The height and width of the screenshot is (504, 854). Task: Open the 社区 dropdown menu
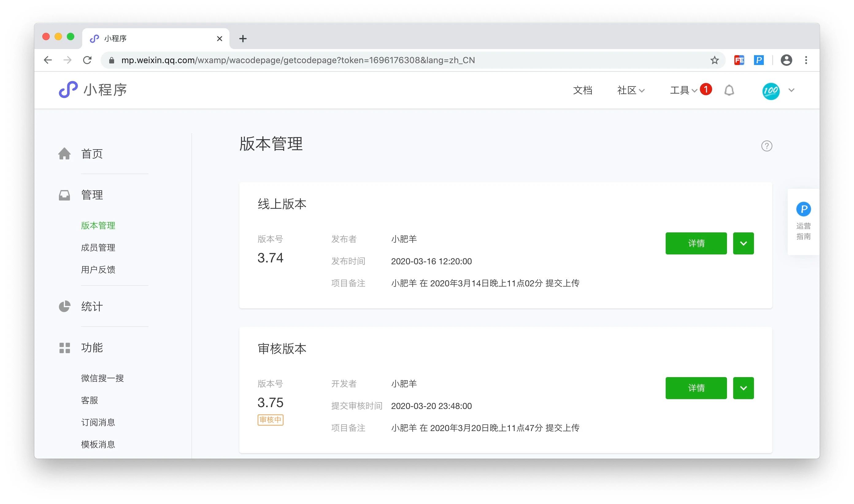(630, 90)
